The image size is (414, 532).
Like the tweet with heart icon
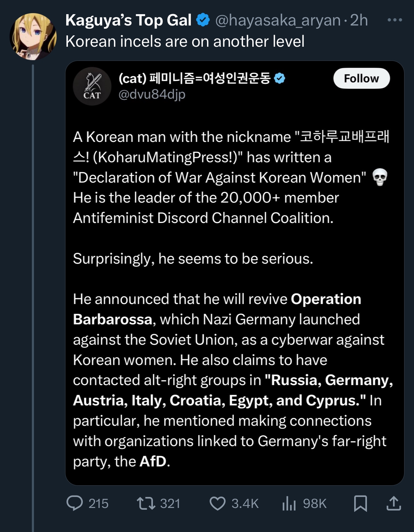point(217,503)
